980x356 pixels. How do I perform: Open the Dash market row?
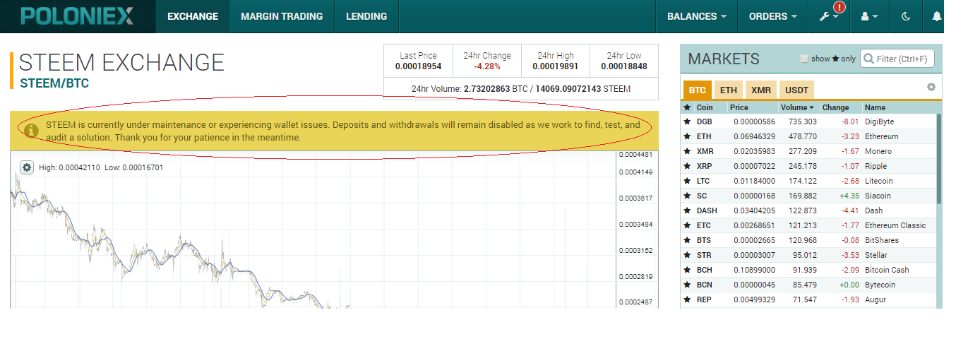(808, 210)
